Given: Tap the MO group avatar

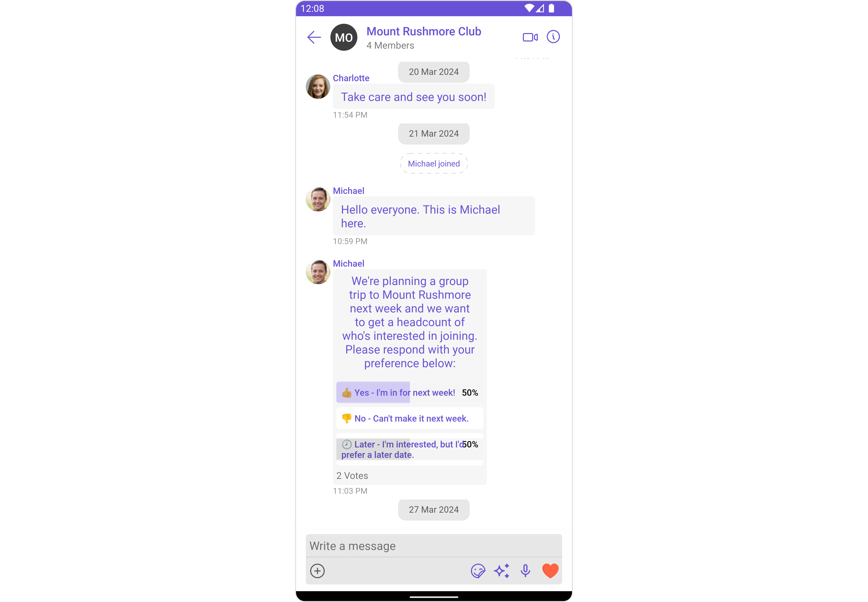Looking at the screenshot, I should (x=344, y=37).
